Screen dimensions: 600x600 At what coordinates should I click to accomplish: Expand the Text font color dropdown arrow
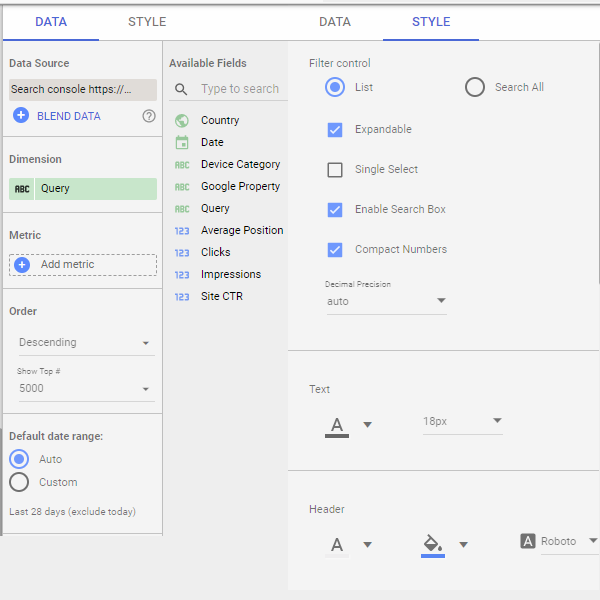click(x=367, y=425)
